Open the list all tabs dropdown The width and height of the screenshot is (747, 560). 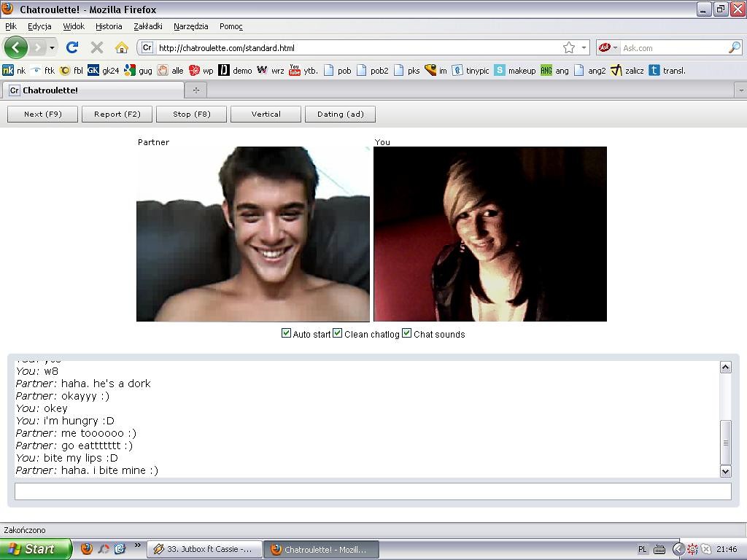click(x=741, y=90)
